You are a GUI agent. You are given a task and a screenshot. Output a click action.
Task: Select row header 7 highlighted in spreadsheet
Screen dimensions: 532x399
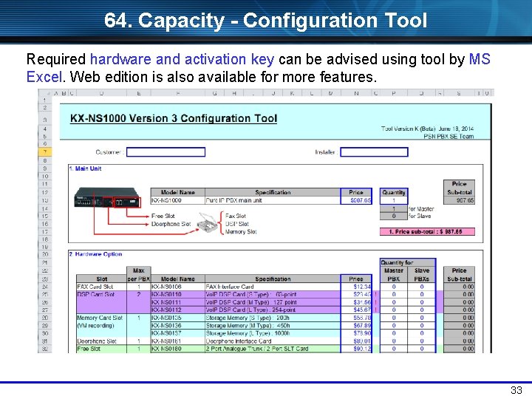(x=45, y=152)
